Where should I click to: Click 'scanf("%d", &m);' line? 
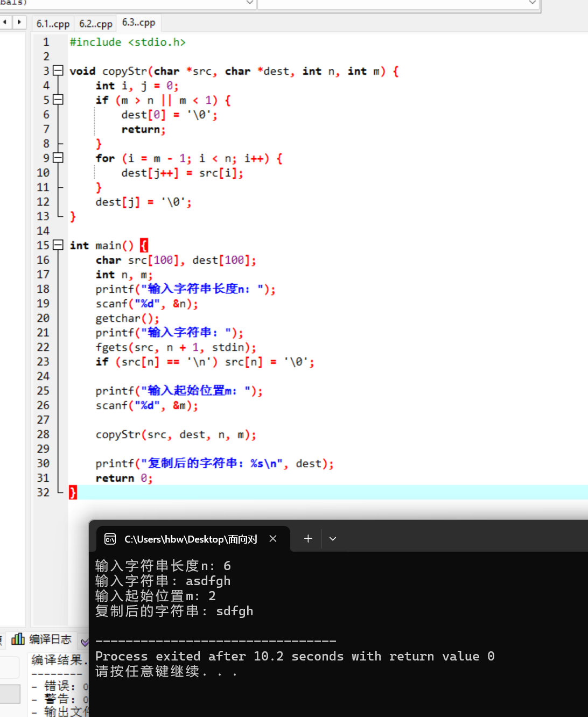pyautogui.click(x=146, y=405)
